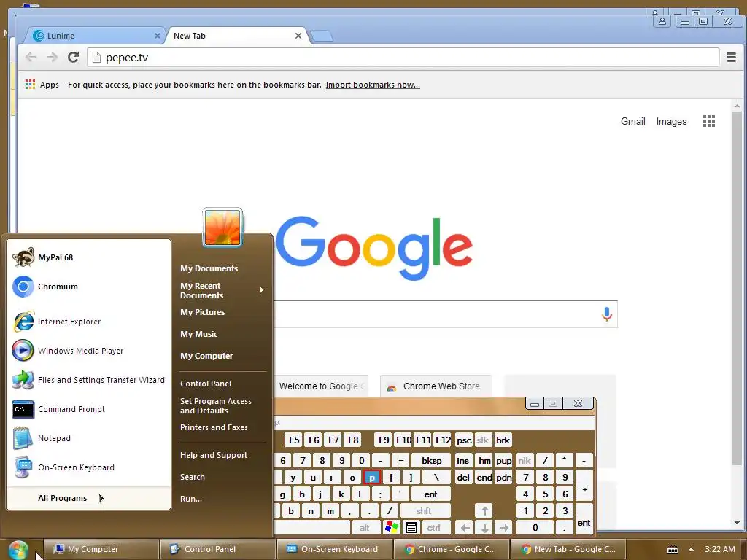This screenshot has height=560, width=747.
Task: Open My Pictures in Start menu
Action: pos(203,312)
